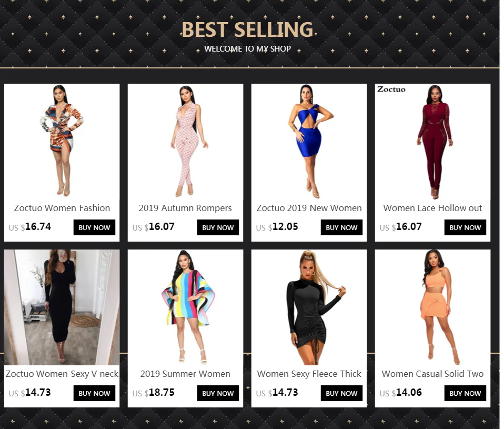Screen dimensions: 504x429
Task: Click BUY NOW under 2019 Summer Women
Action: (218, 393)
